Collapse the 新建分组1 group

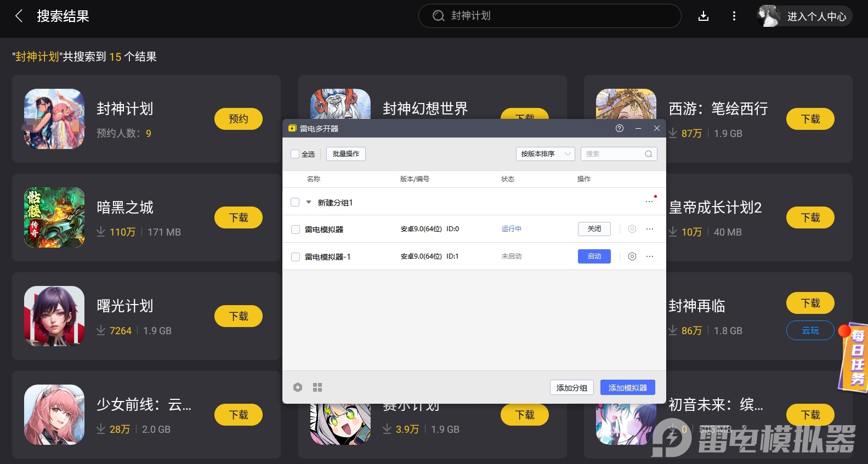pos(309,202)
